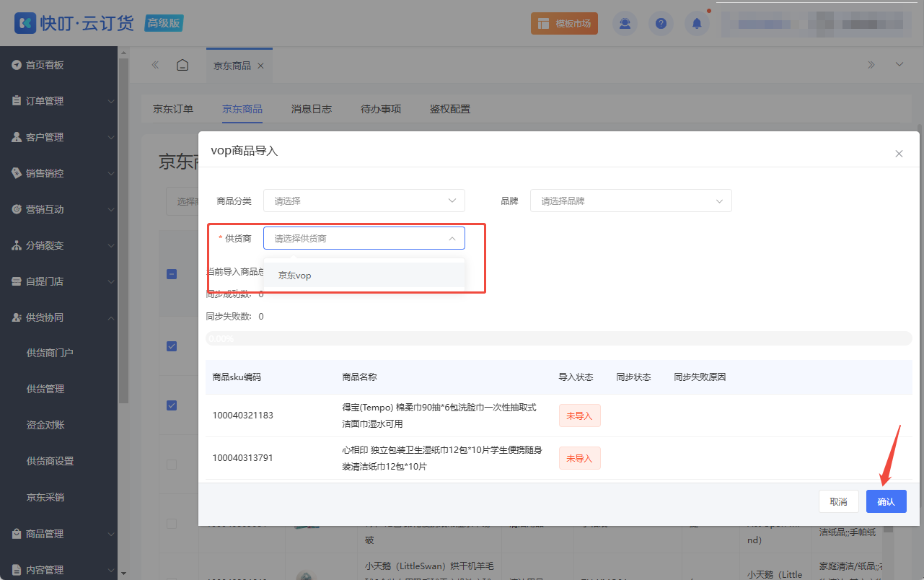Click the 订单管理 clipboard icon
This screenshot has height=580, width=924.
(x=17, y=101)
